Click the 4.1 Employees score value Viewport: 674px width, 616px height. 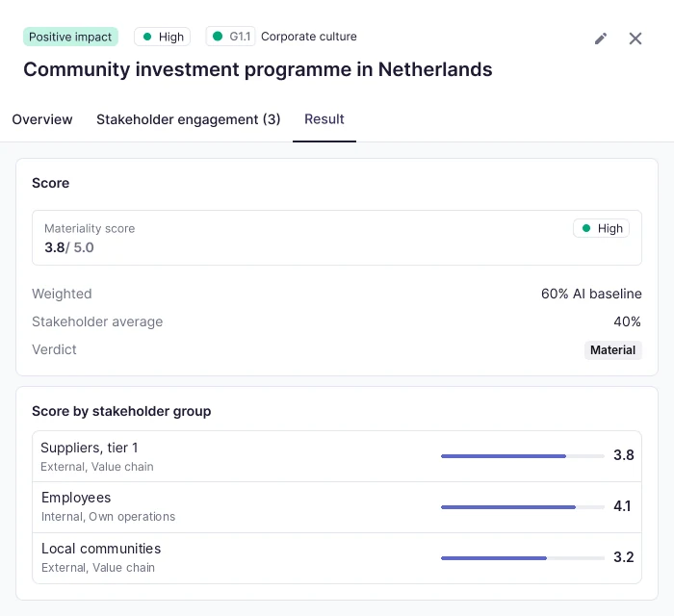click(x=622, y=506)
